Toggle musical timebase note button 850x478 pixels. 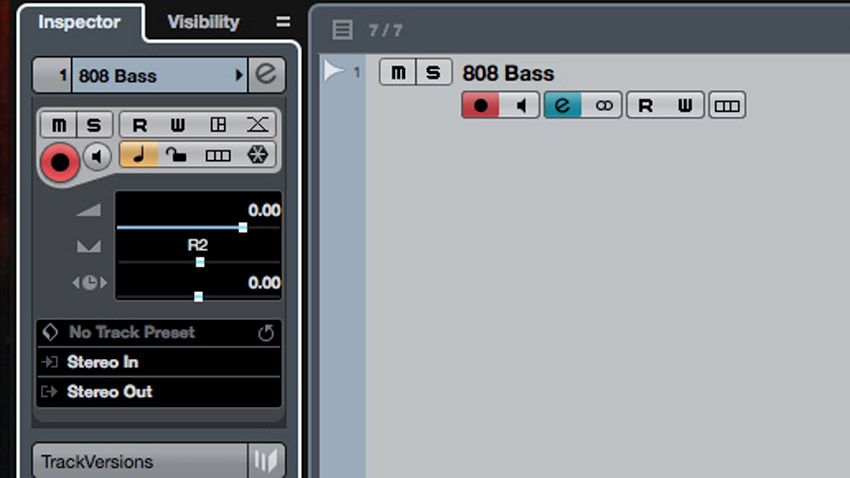pyautogui.click(x=139, y=155)
